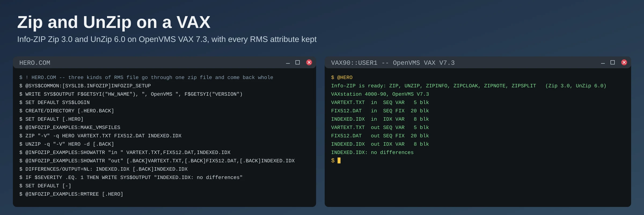This screenshot has width=644, height=215.
Task: Click the 'SET DEFAULT SYS$LOGIN' line
Action: point(54,102)
